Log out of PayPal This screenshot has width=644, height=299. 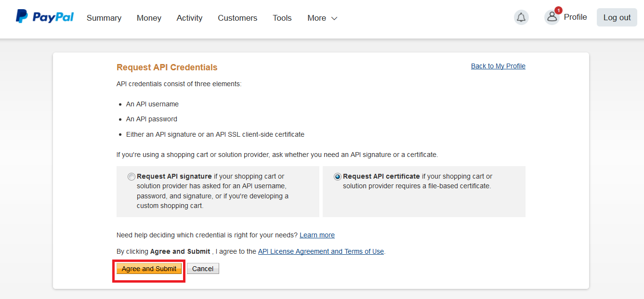(x=617, y=17)
